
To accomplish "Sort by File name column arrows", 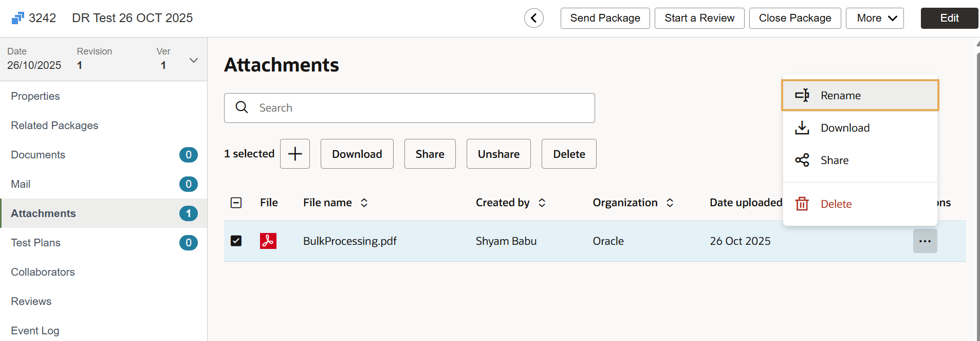I will (x=364, y=203).
